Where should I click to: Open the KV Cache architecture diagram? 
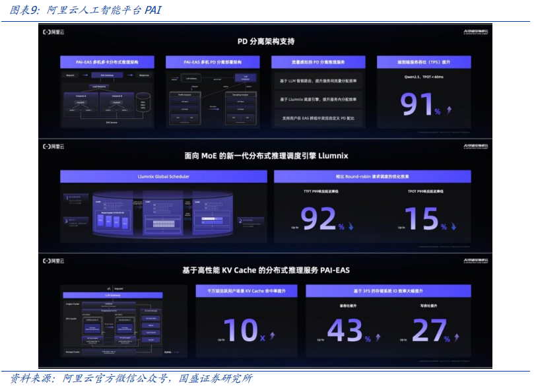(123, 321)
